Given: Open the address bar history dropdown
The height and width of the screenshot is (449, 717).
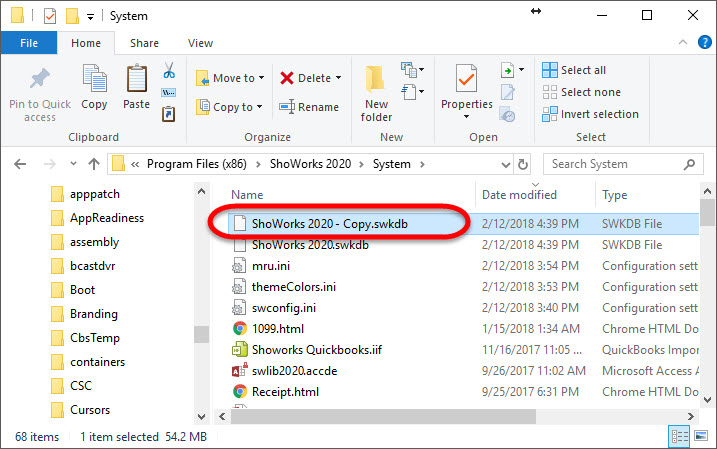Looking at the screenshot, I should pyautogui.click(x=505, y=164).
